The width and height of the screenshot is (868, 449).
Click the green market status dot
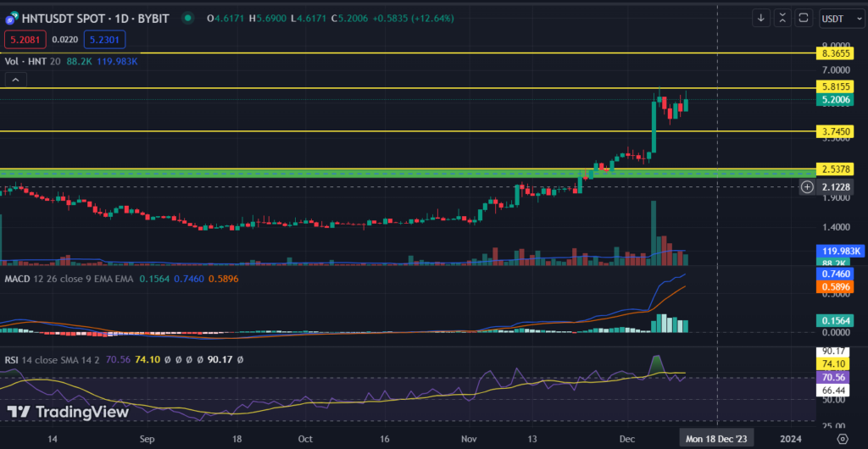coord(188,19)
